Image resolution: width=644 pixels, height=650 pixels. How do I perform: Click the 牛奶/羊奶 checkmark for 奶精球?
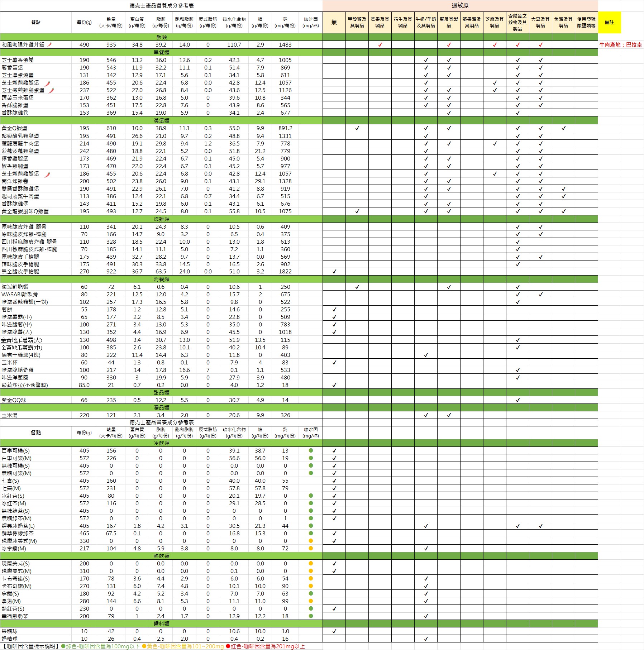pyautogui.click(x=426, y=639)
